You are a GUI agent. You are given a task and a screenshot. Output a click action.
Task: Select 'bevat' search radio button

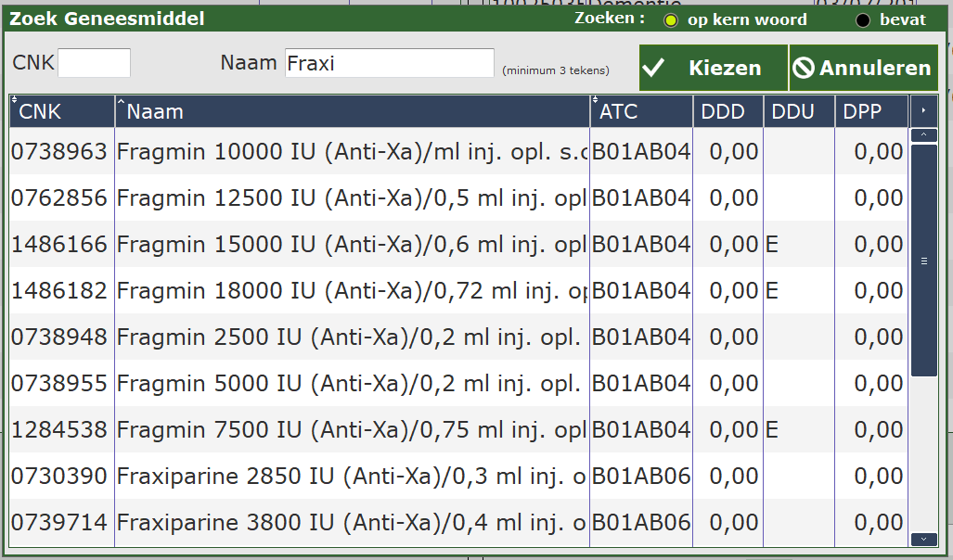(862, 20)
